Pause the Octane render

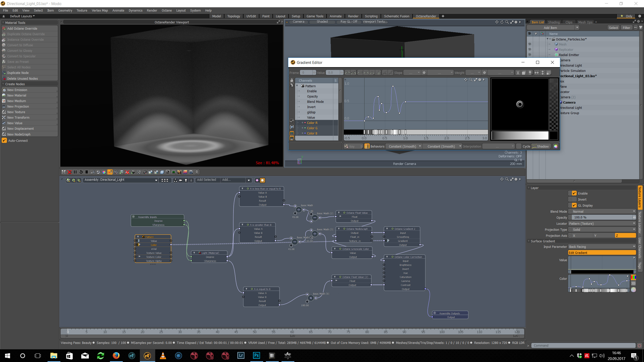point(75,172)
